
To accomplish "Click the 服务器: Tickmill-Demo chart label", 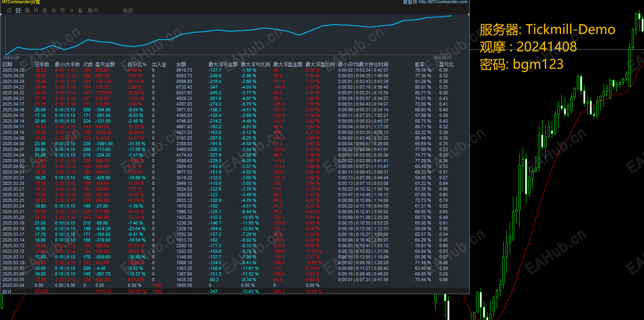I will click(x=547, y=30).
